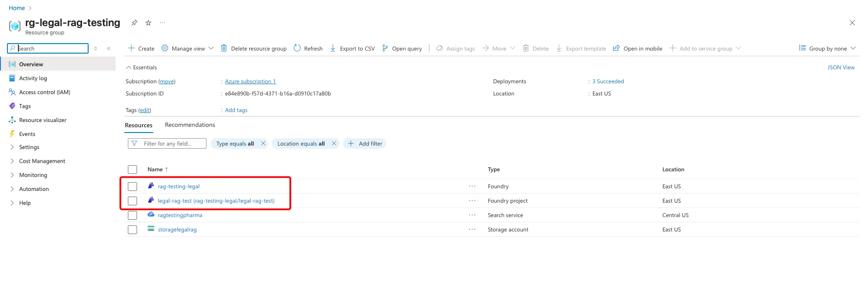Viewport: 868px width, 306px height.
Task: Click the Add filter button
Action: click(365, 143)
